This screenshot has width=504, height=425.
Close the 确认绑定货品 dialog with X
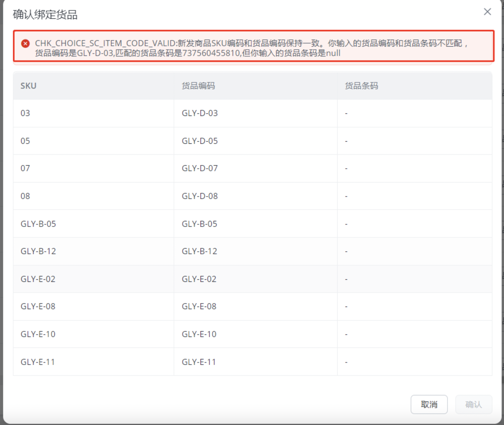(487, 12)
